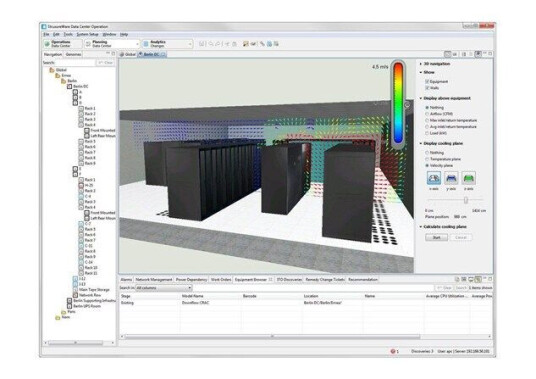Collapse Display cooling plane section

pos(421,144)
